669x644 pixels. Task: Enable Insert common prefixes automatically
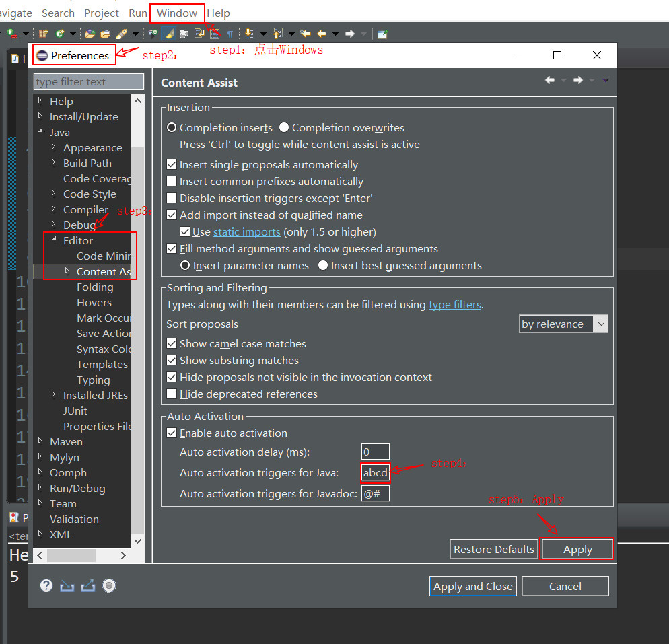172,181
